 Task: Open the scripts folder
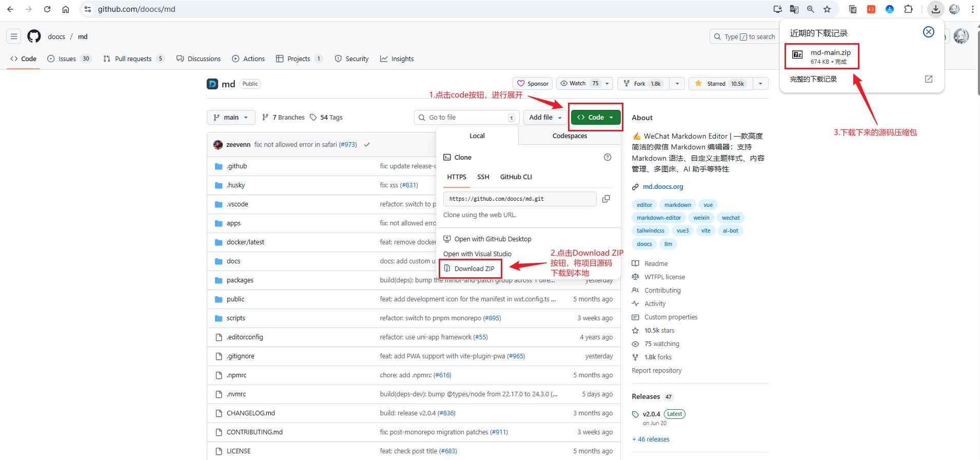point(236,318)
